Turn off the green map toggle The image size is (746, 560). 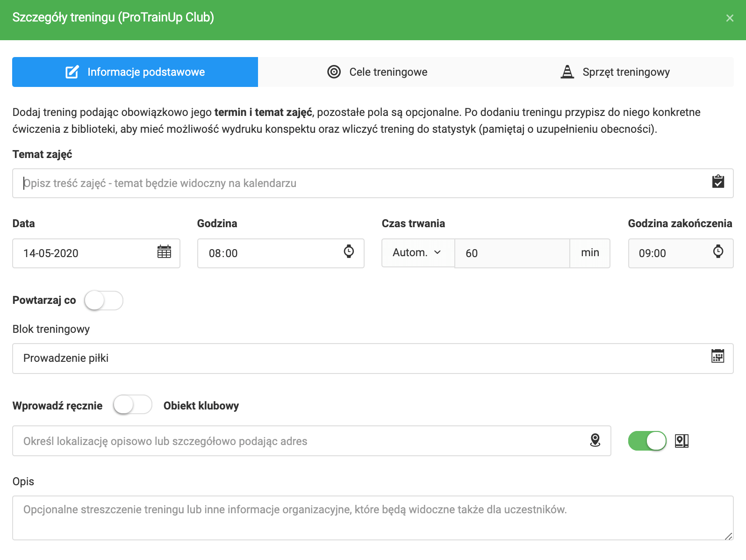click(647, 441)
